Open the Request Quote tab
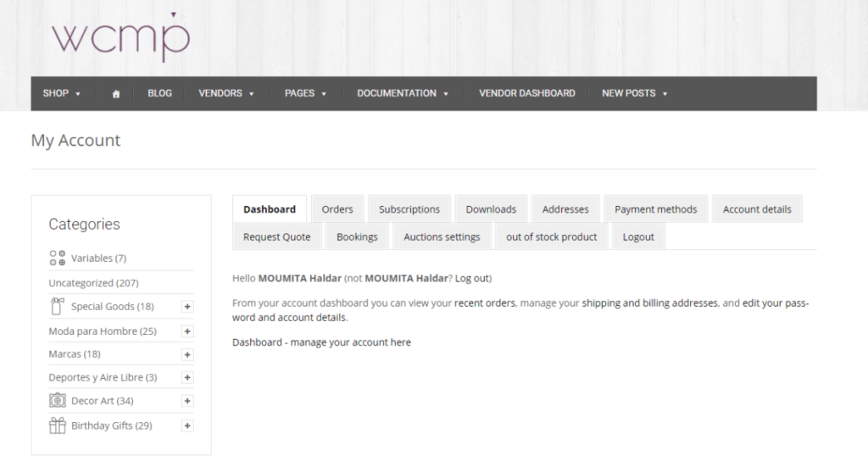Screen dimensions: 868x467 pos(277,236)
